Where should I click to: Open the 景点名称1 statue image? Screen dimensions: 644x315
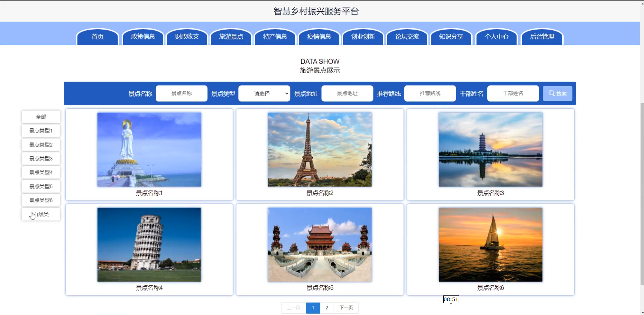[x=149, y=149]
